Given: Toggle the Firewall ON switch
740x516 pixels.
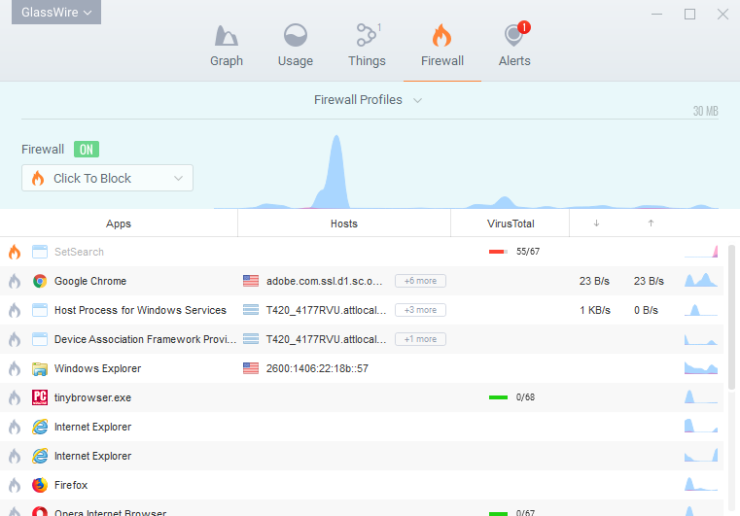Looking at the screenshot, I should (86, 150).
